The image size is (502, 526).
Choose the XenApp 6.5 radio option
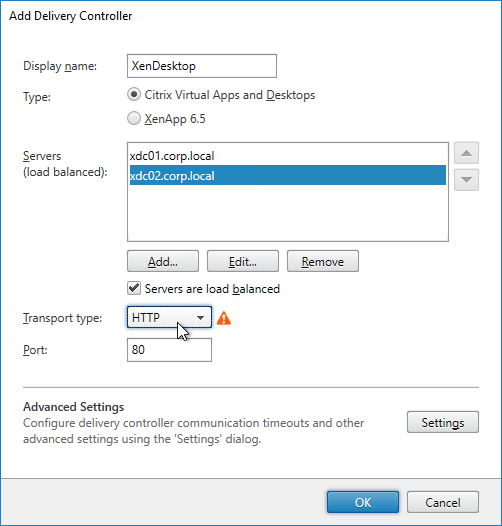click(134, 118)
